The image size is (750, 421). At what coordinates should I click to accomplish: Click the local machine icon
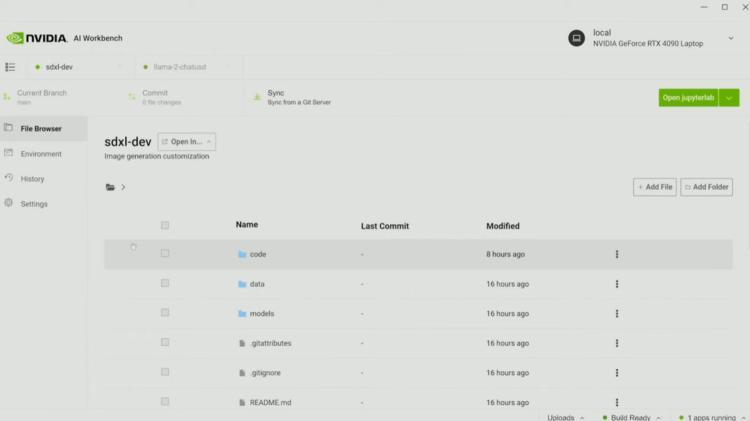pos(576,38)
